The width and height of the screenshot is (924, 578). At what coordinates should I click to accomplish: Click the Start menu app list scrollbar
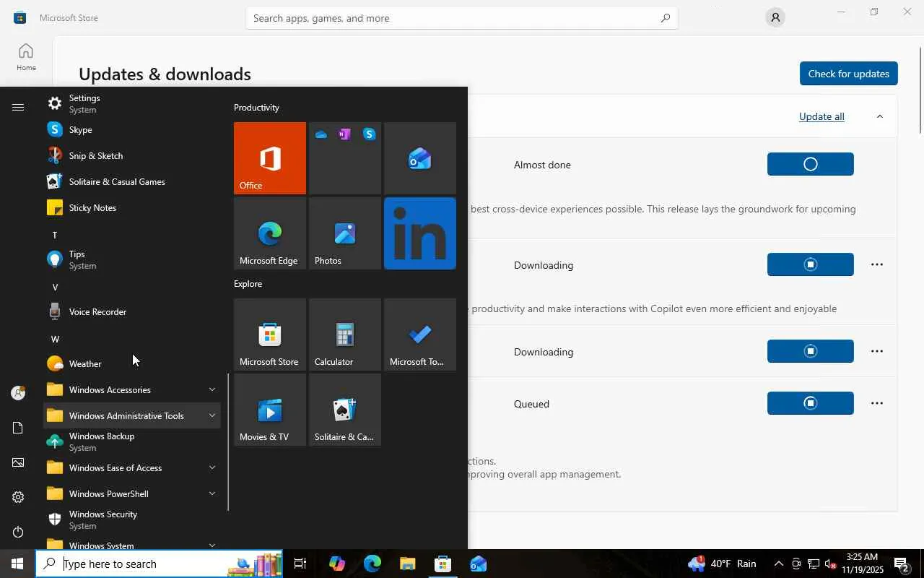(228, 442)
